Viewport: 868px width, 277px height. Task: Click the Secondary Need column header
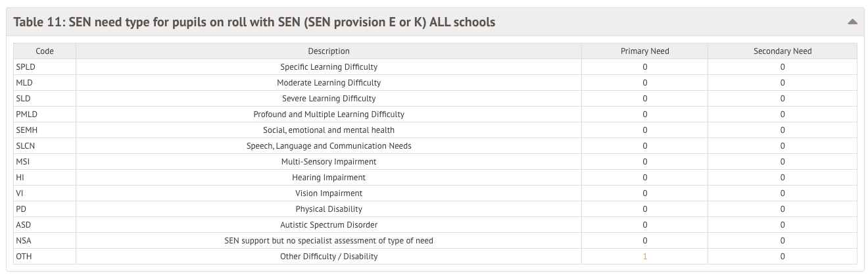point(783,51)
